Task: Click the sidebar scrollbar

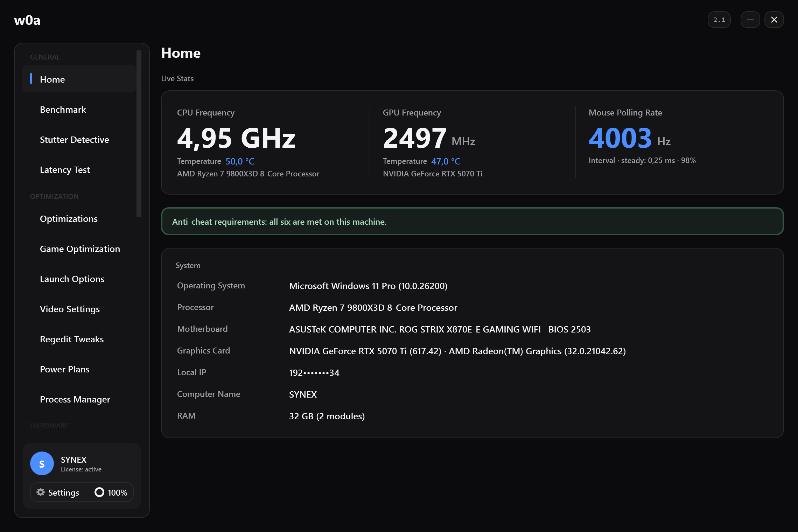Action: [139, 134]
